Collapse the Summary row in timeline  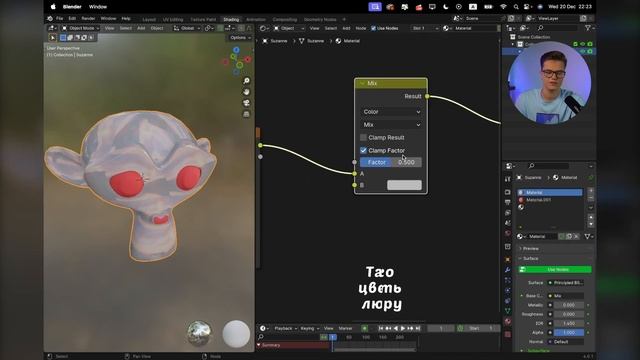[x=259, y=345]
